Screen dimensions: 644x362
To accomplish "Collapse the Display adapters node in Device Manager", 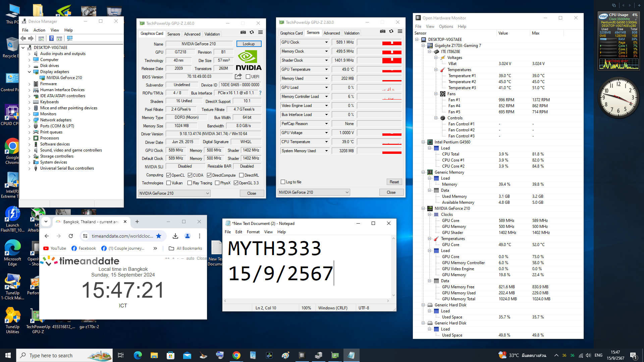I will pyautogui.click(x=29, y=72).
